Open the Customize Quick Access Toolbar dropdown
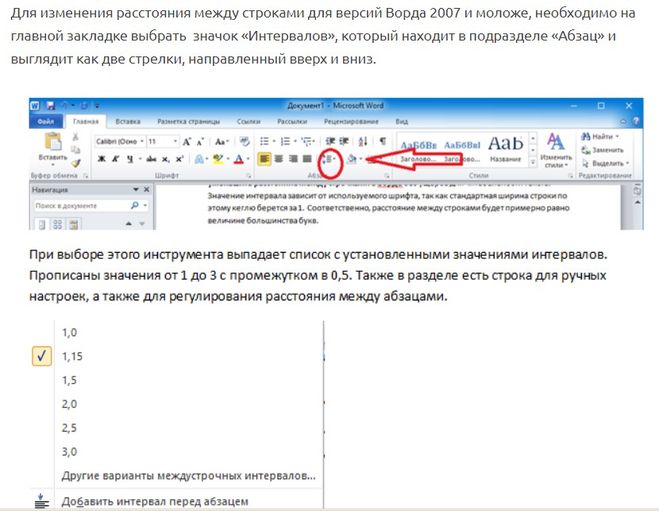 [x=97, y=105]
